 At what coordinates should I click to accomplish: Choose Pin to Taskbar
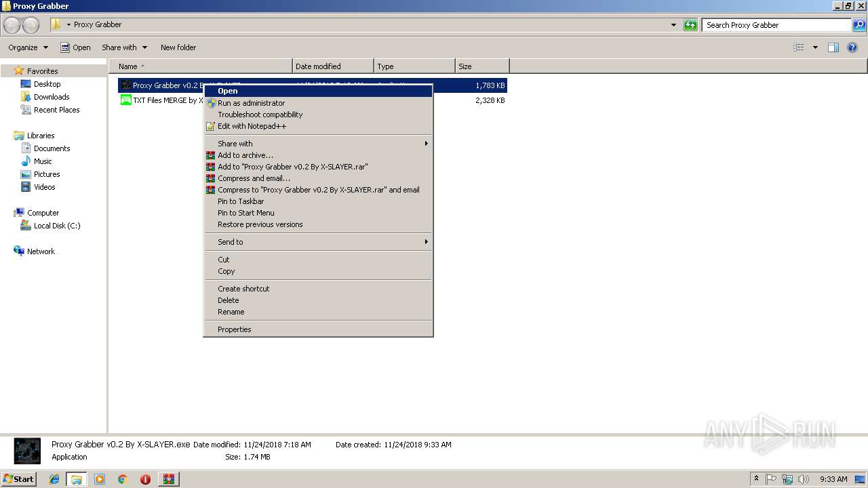[318, 201]
